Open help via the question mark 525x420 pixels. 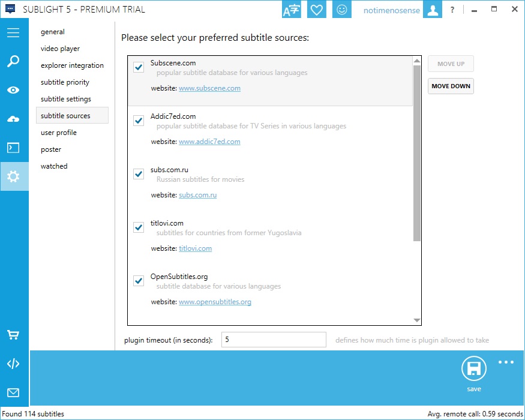452,10
